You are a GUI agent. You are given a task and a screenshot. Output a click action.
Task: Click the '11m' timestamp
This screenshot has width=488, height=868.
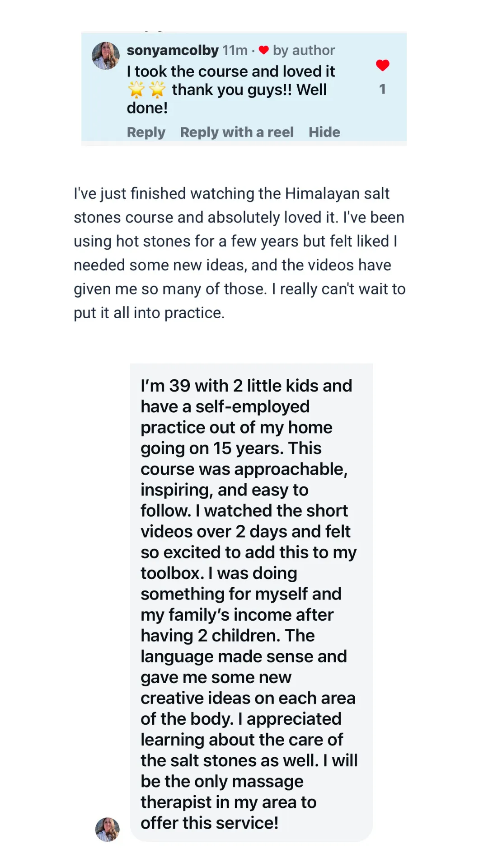235,50
